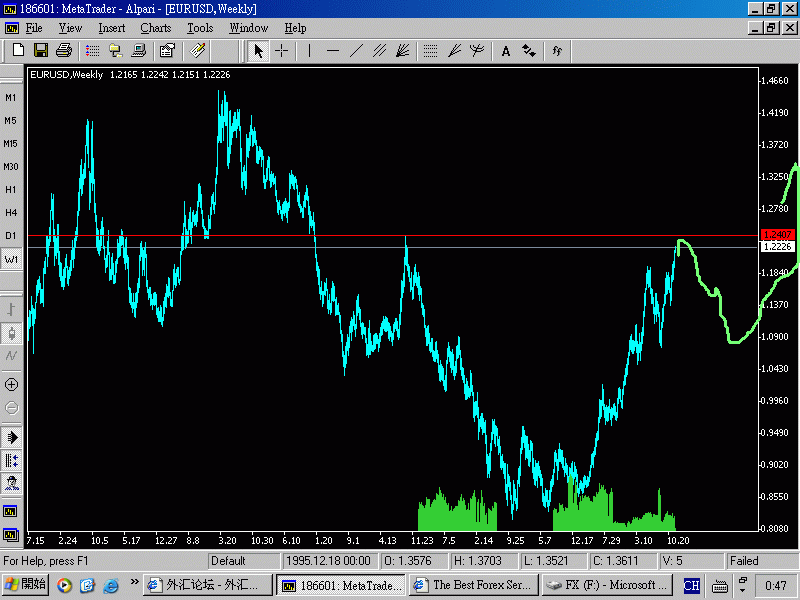Switch to Bar chart type
The image size is (800, 600).
pos(11,310)
